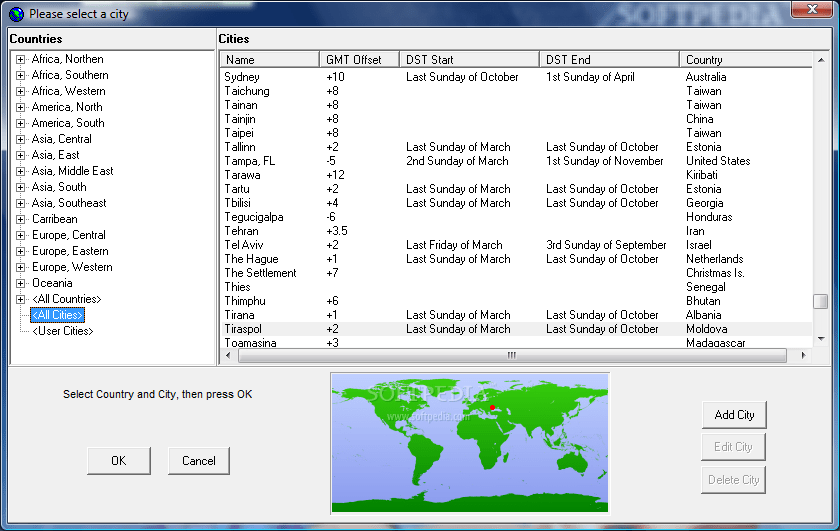
Task: Select Tbilisi in the cities list
Action: click(x=237, y=203)
